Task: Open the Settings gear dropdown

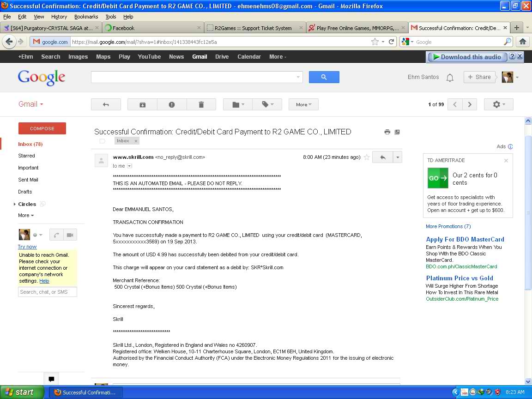Action: coord(498,105)
